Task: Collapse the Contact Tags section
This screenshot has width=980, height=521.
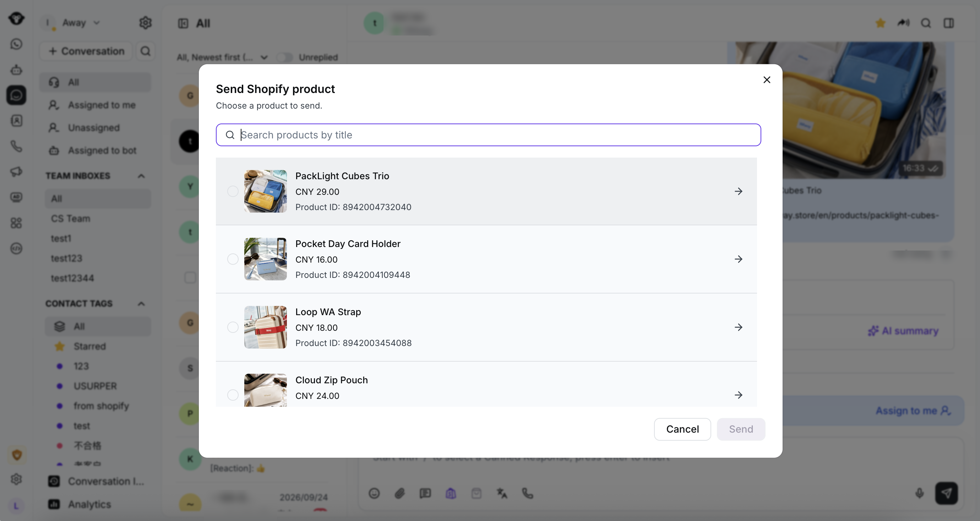Action: (x=141, y=304)
